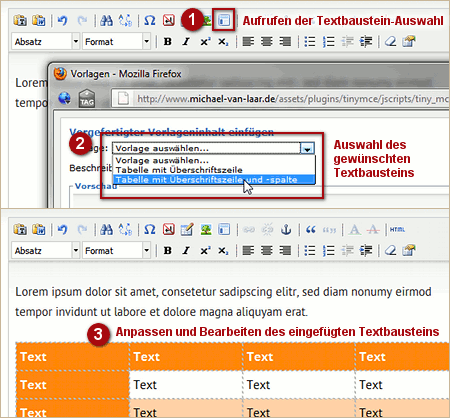Click template icon in lower editor toolbar
Viewport: 450px width, 418px height.
(x=224, y=229)
